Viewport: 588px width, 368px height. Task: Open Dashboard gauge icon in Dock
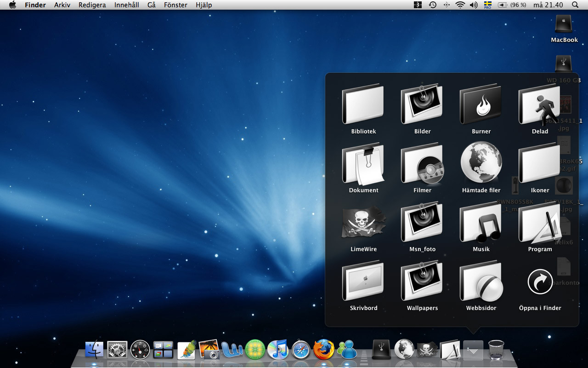[x=140, y=350]
